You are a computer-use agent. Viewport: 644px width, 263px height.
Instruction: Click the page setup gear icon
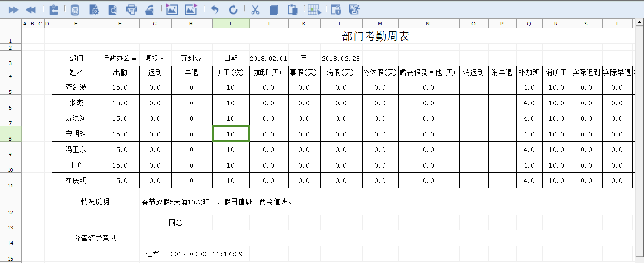pos(94,9)
